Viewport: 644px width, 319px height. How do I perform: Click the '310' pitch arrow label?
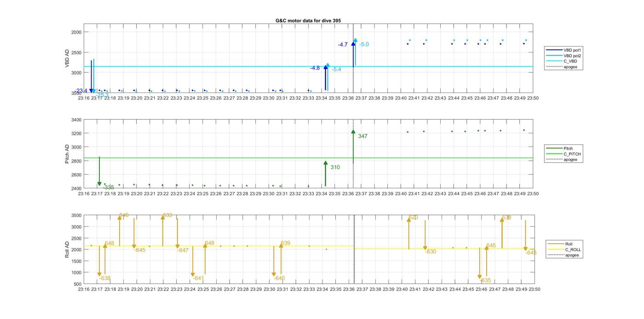pos(335,168)
